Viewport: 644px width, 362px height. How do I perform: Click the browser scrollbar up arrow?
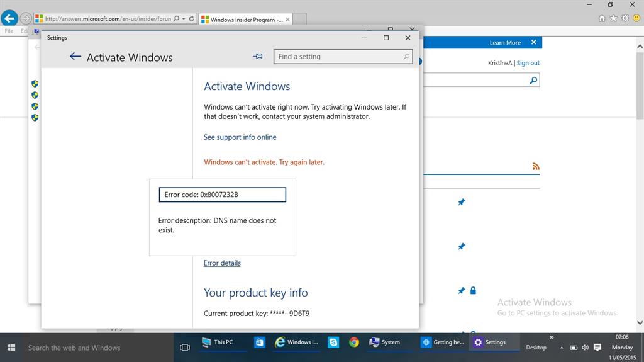(x=640, y=47)
